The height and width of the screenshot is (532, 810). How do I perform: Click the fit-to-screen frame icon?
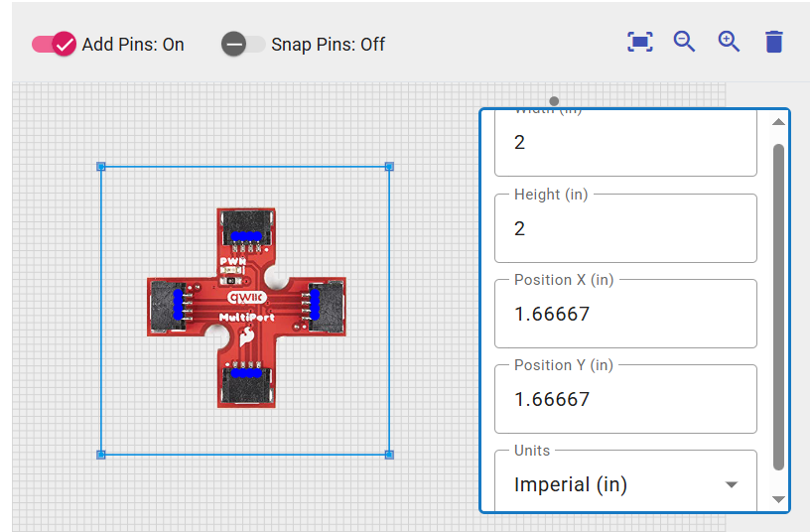pos(640,42)
